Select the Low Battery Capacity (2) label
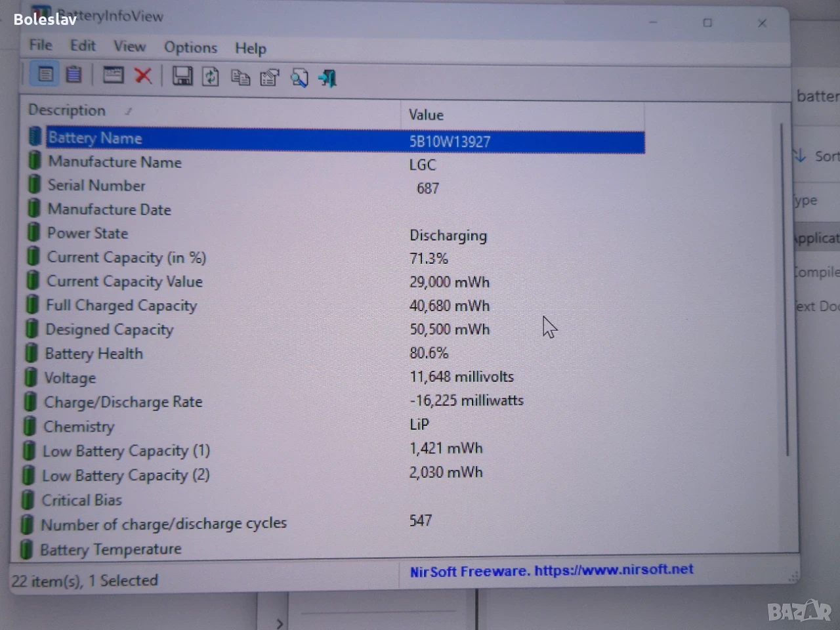 126,475
